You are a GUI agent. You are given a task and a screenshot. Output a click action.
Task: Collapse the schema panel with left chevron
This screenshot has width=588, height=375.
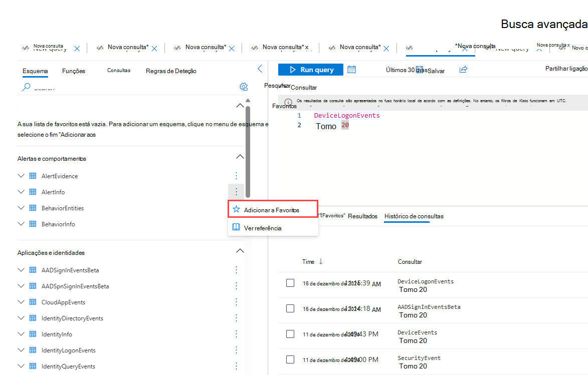260,69
